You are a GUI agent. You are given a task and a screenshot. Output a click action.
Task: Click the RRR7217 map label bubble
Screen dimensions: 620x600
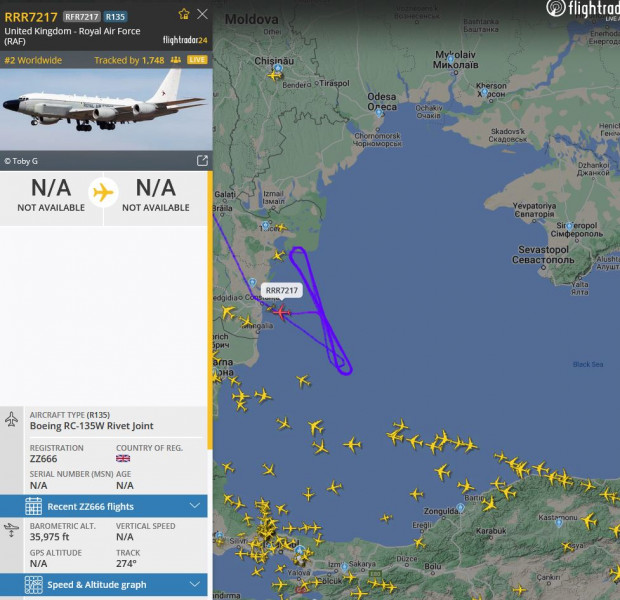pyautogui.click(x=282, y=290)
